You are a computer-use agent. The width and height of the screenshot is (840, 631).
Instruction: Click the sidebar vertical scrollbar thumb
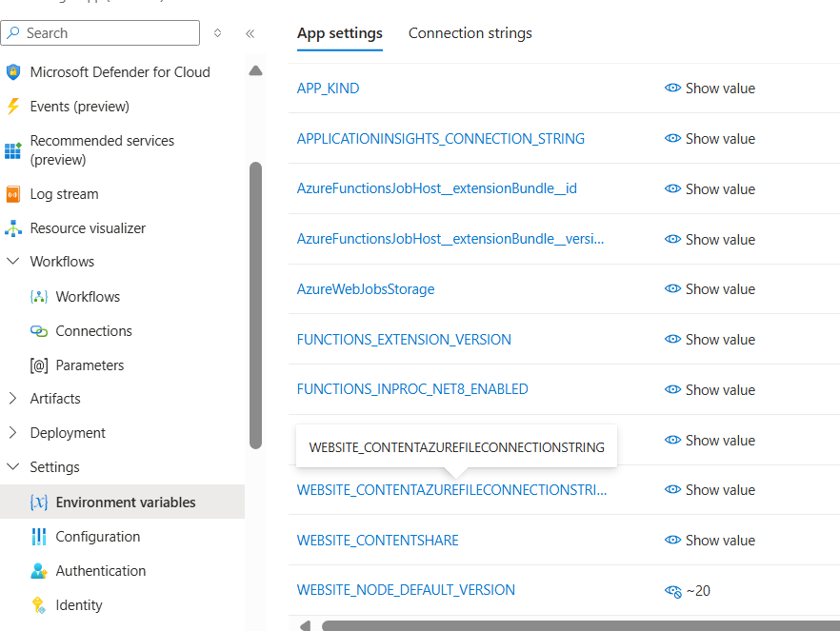tap(255, 306)
